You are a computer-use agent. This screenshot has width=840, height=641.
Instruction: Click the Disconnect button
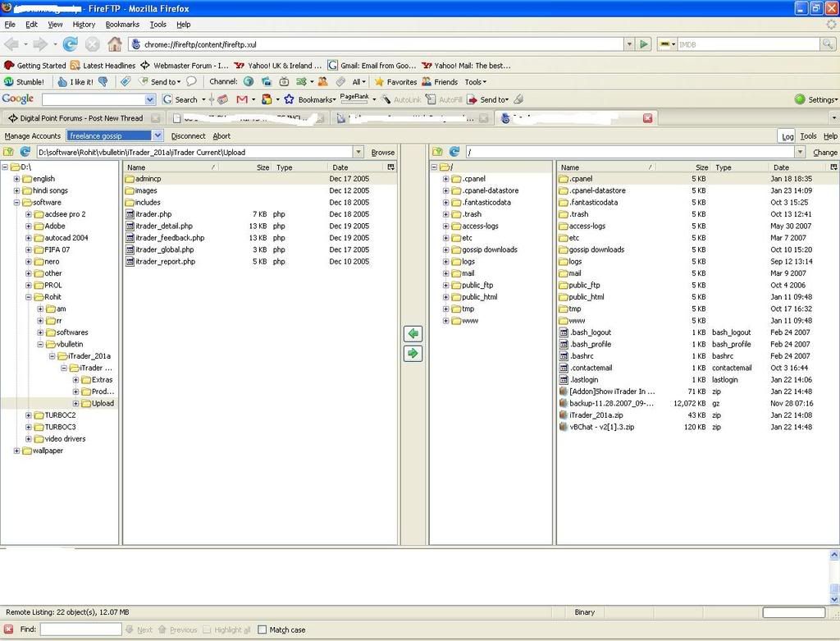click(188, 136)
